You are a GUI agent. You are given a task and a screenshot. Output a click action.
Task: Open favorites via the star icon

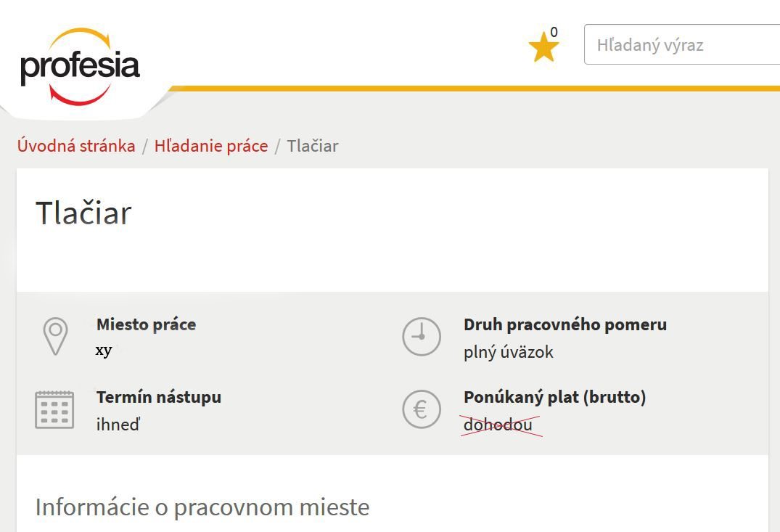(x=543, y=48)
